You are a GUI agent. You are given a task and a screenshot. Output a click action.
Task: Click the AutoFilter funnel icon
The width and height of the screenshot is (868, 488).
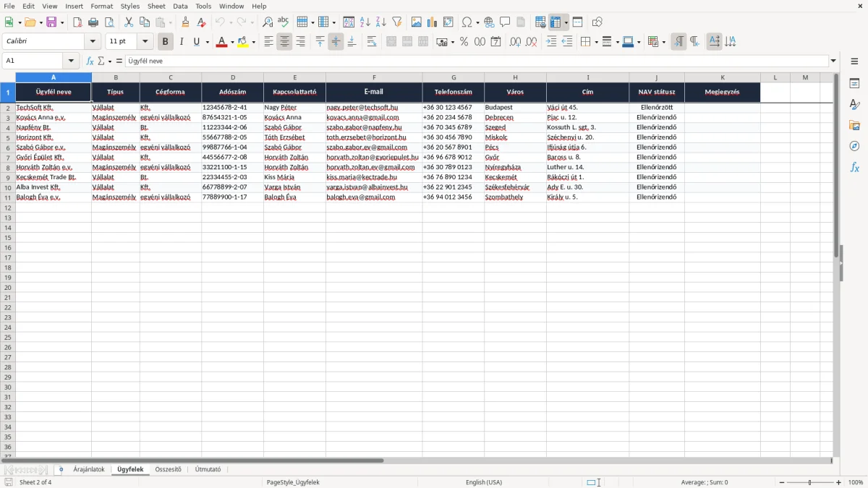396,22
